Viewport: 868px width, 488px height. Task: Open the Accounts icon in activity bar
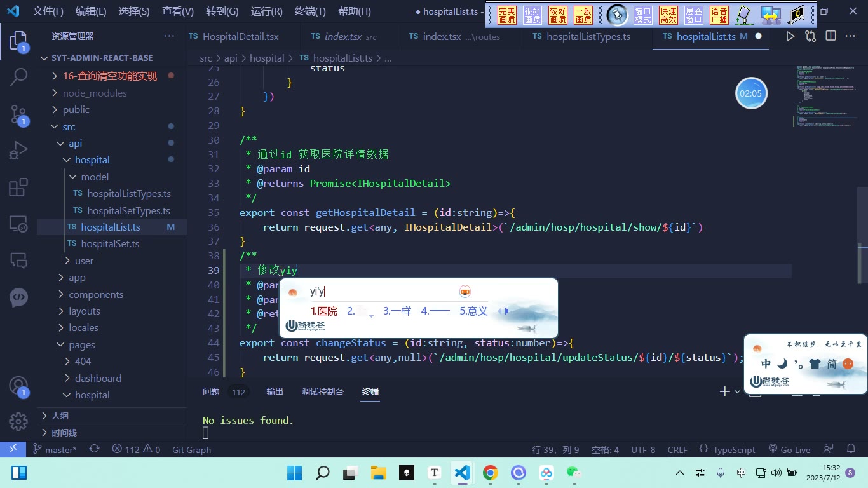coord(18,386)
